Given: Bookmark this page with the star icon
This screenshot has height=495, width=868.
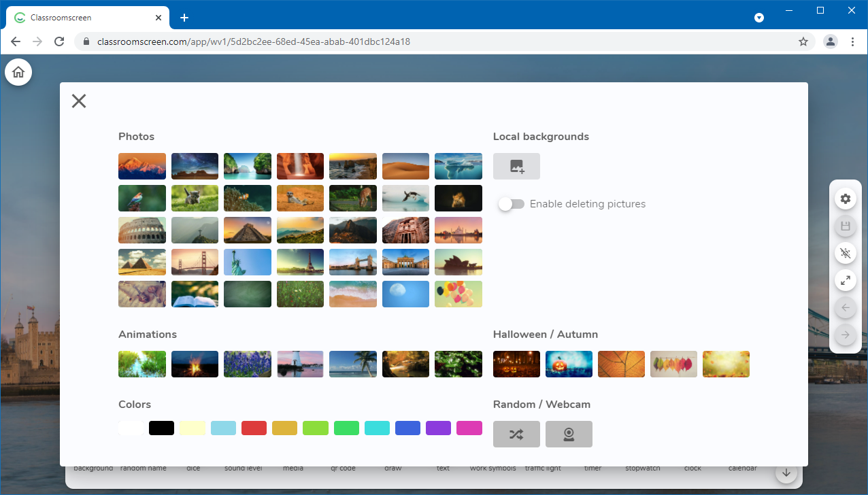Looking at the screenshot, I should (803, 41).
